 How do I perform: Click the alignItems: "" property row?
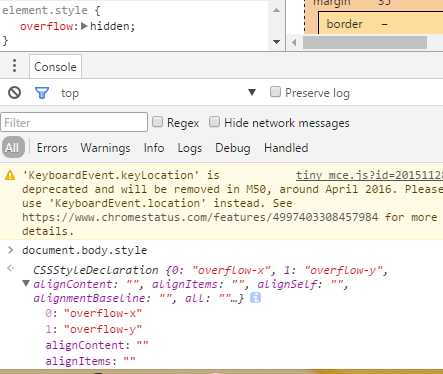click(90, 361)
